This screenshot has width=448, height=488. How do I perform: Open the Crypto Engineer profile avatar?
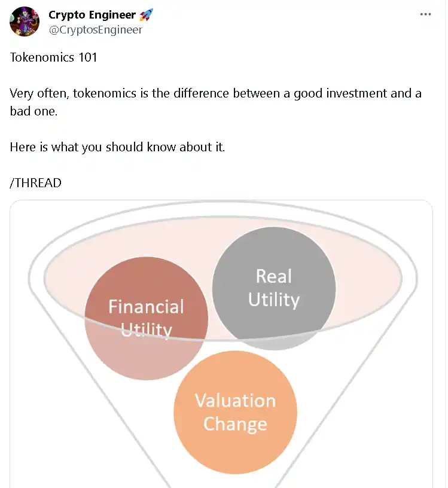25,22
